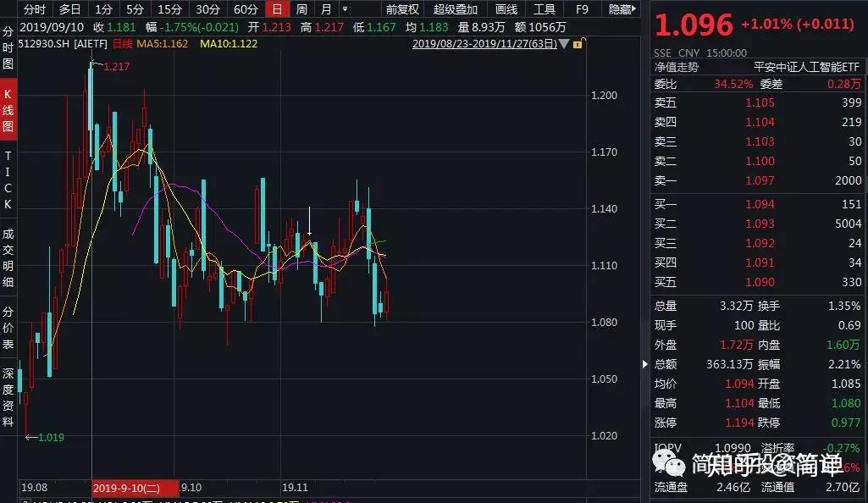868x503 pixels.
Task: Click the 净值走势 link
Action: [x=677, y=67]
